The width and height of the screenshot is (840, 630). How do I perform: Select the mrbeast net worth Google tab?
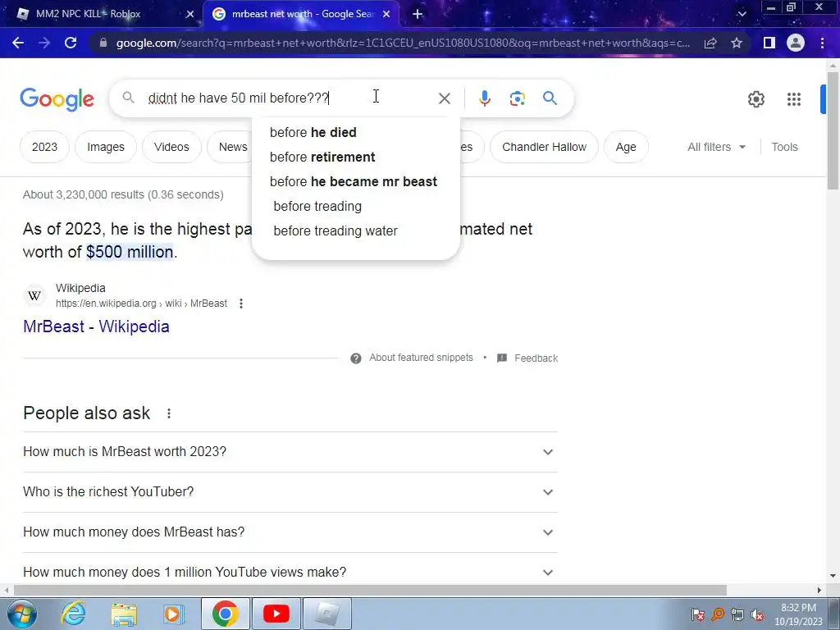(x=301, y=15)
